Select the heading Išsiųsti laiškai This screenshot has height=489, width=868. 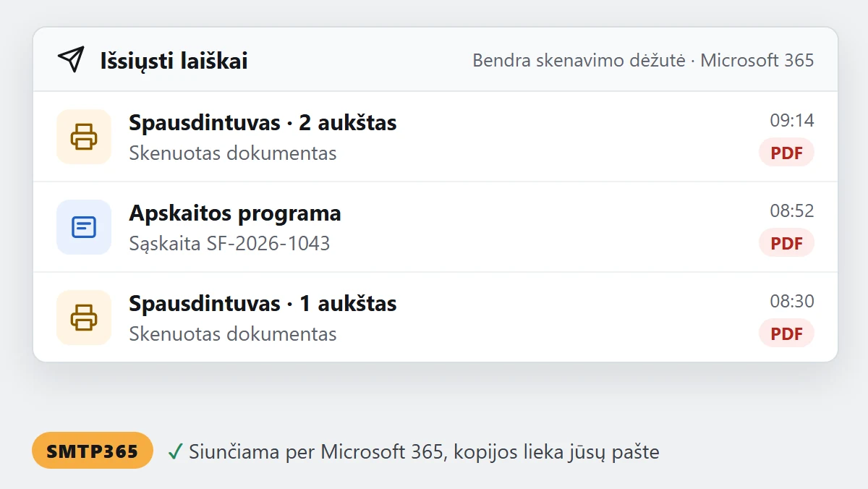(174, 61)
